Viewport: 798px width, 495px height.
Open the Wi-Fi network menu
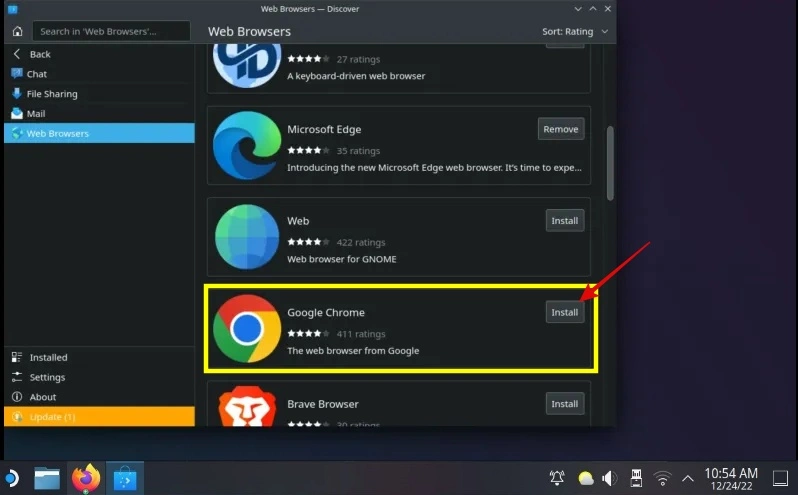[x=663, y=479]
